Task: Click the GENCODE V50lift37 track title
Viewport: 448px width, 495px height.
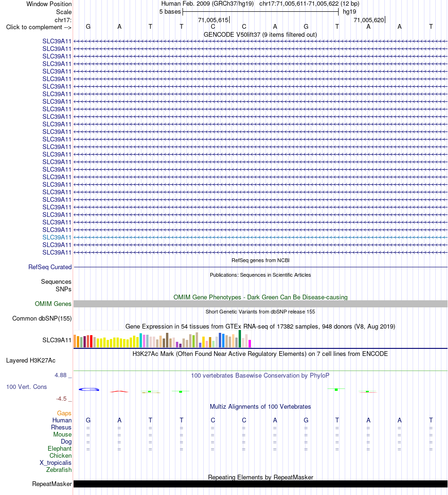Action: point(260,35)
